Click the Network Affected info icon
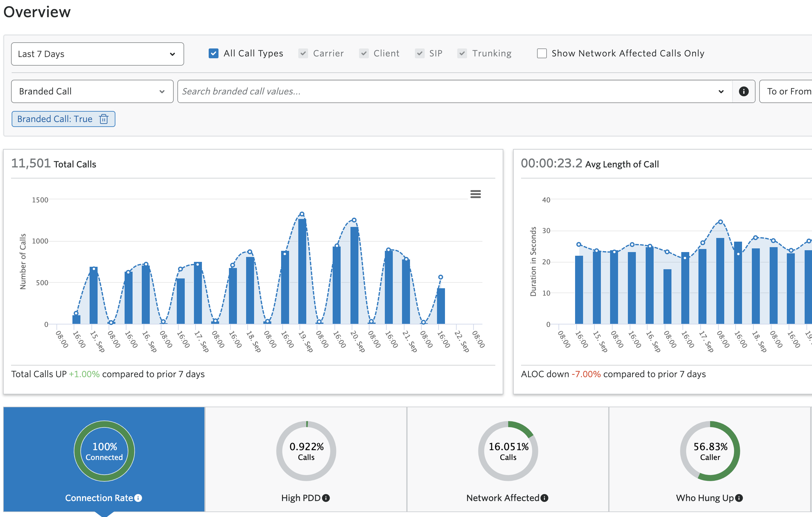This screenshot has height=517, width=812. 544,498
